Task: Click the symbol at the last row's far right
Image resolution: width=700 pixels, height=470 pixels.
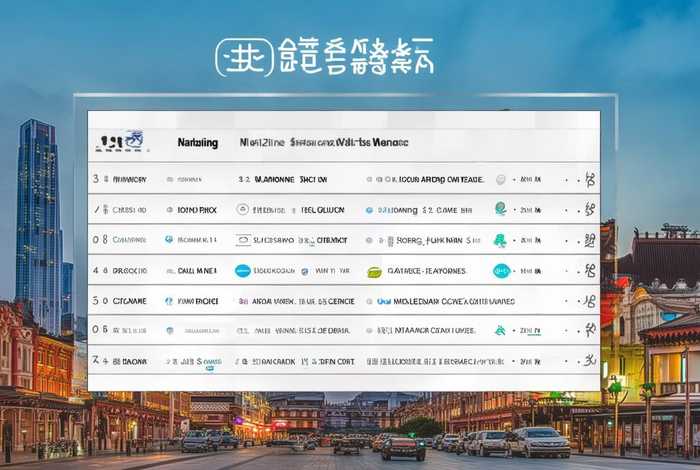Action: (589, 360)
